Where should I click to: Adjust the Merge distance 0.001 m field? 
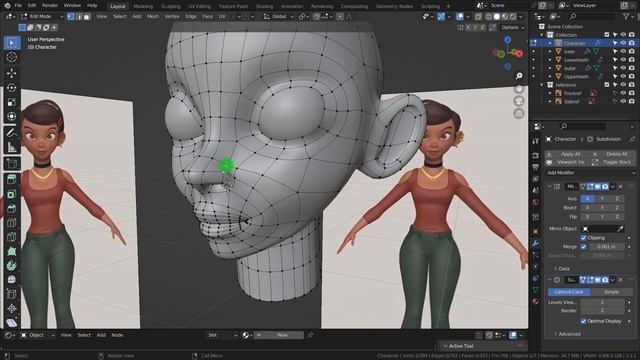pyautogui.click(x=606, y=247)
